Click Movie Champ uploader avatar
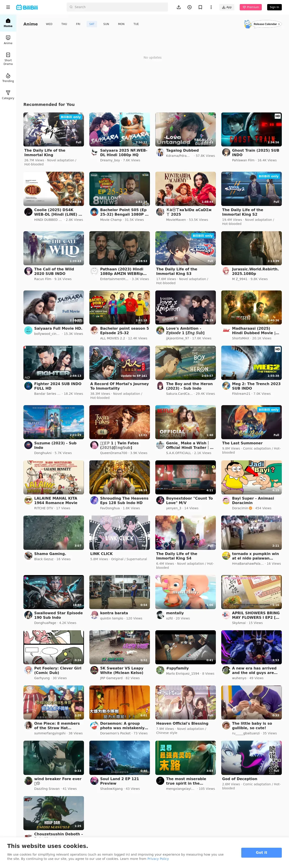This screenshot has height=868, width=289. click(x=95, y=212)
